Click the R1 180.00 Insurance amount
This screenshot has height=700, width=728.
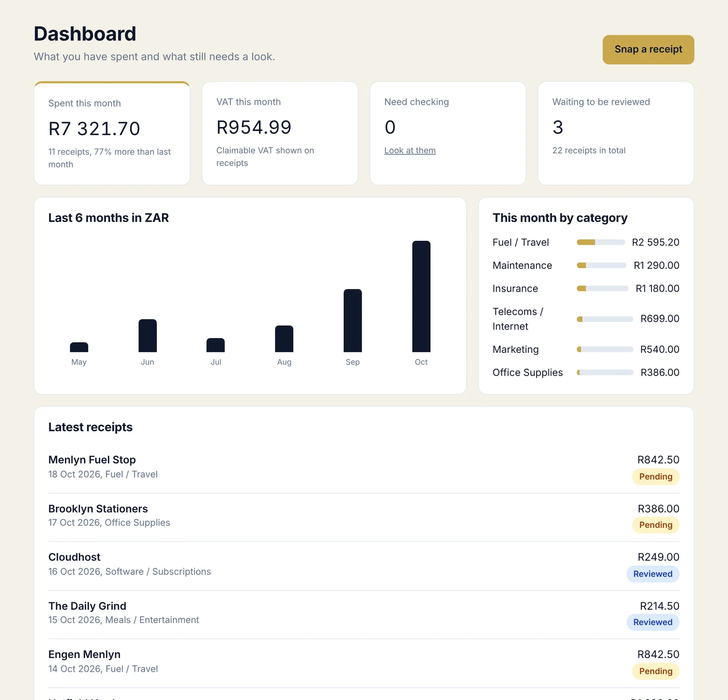click(x=657, y=289)
